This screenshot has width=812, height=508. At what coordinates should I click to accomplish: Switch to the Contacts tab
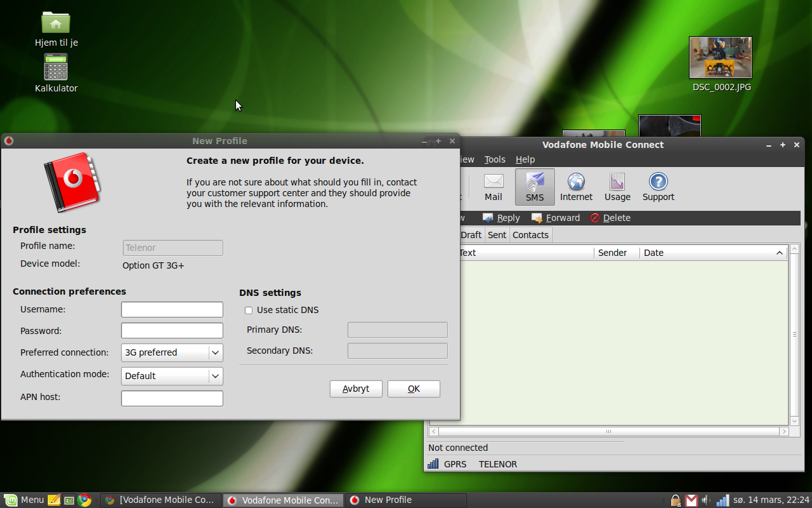click(x=530, y=235)
